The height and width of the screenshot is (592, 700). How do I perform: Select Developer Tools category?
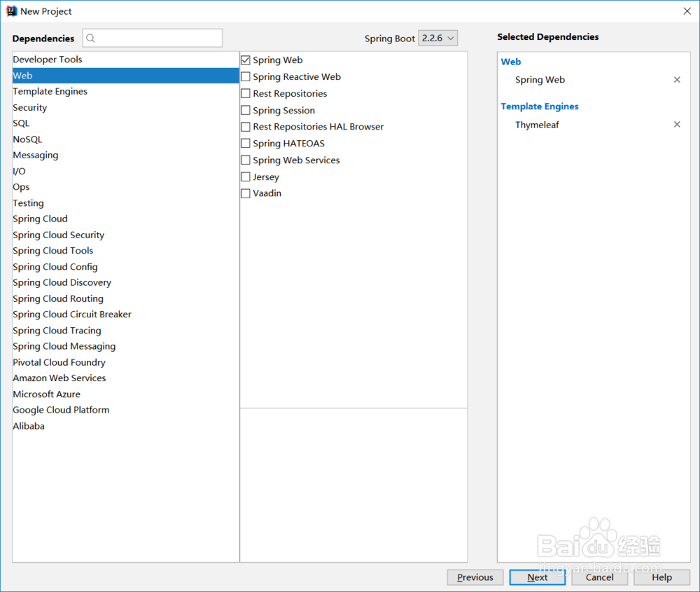point(126,60)
